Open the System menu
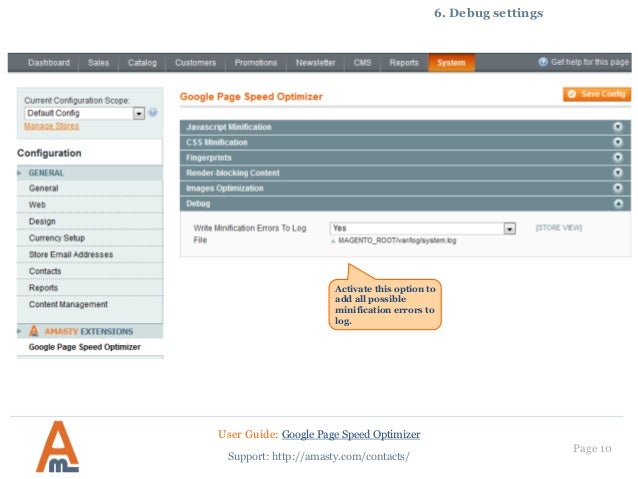The height and width of the screenshot is (479, 638). coord(451,63)
